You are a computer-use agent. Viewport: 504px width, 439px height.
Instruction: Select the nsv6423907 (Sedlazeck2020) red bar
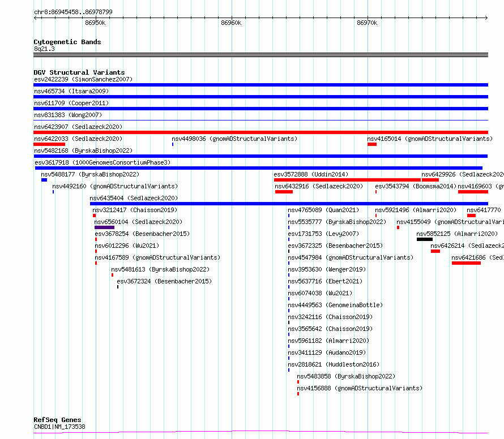[x=260, y=132]
